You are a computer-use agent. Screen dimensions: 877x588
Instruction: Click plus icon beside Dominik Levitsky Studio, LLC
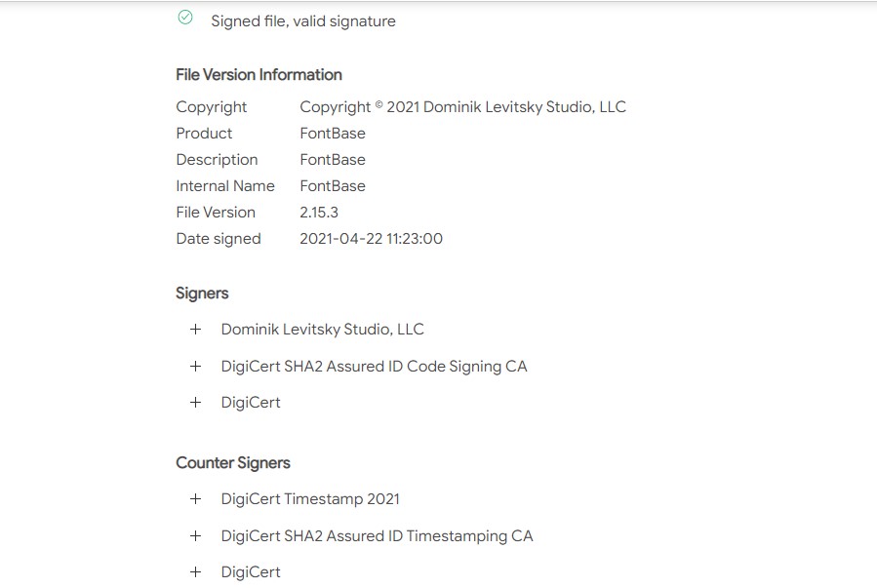pos(195,330)
